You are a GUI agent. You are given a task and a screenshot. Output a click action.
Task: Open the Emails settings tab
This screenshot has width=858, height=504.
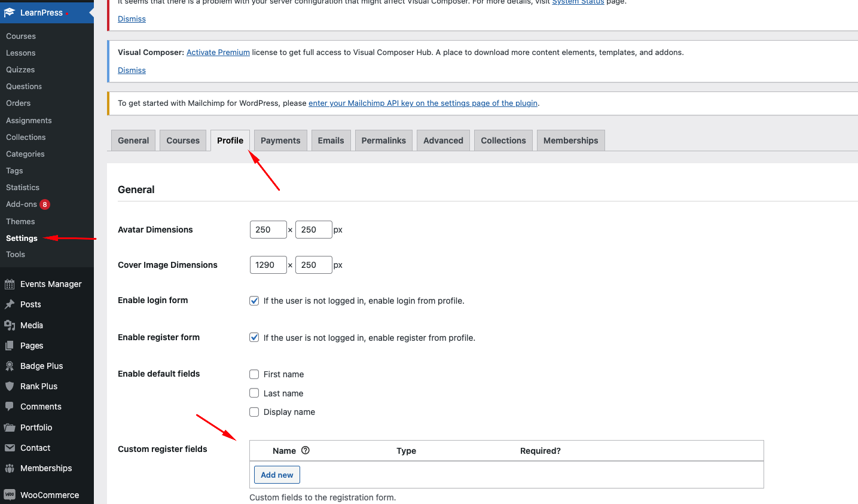[x=331, y=140]
